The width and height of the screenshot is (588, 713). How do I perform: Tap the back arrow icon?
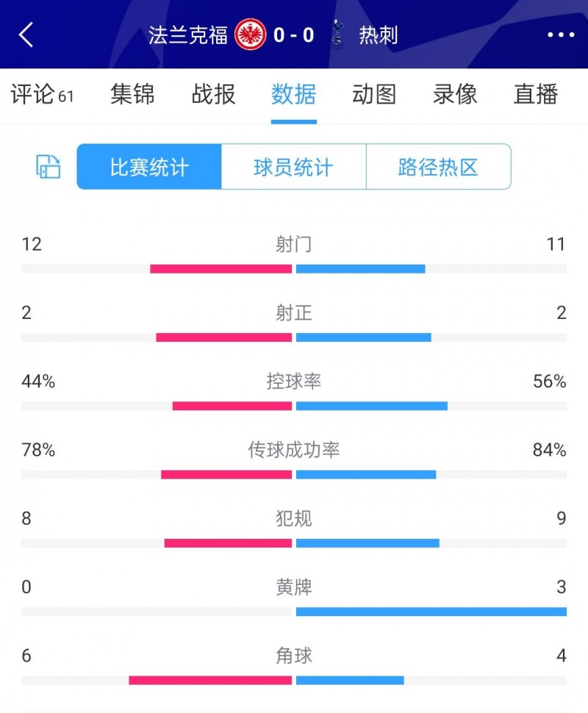(x=26, y=35)
